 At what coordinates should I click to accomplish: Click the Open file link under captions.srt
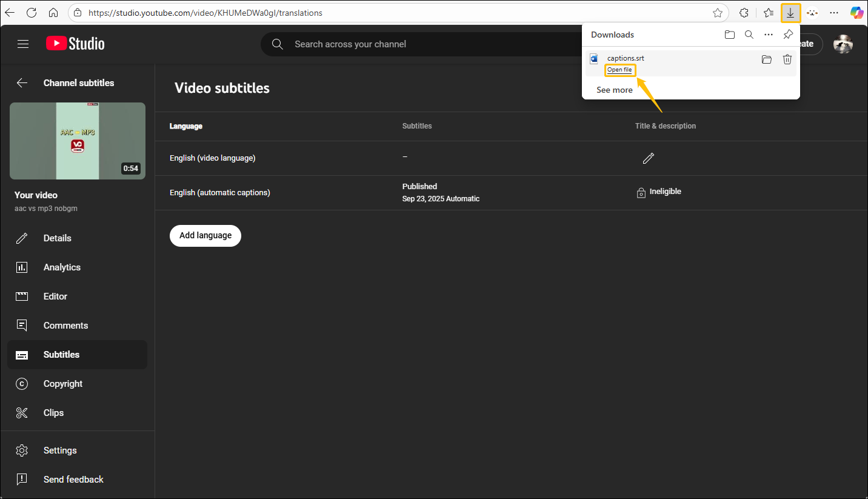point(619,70)
